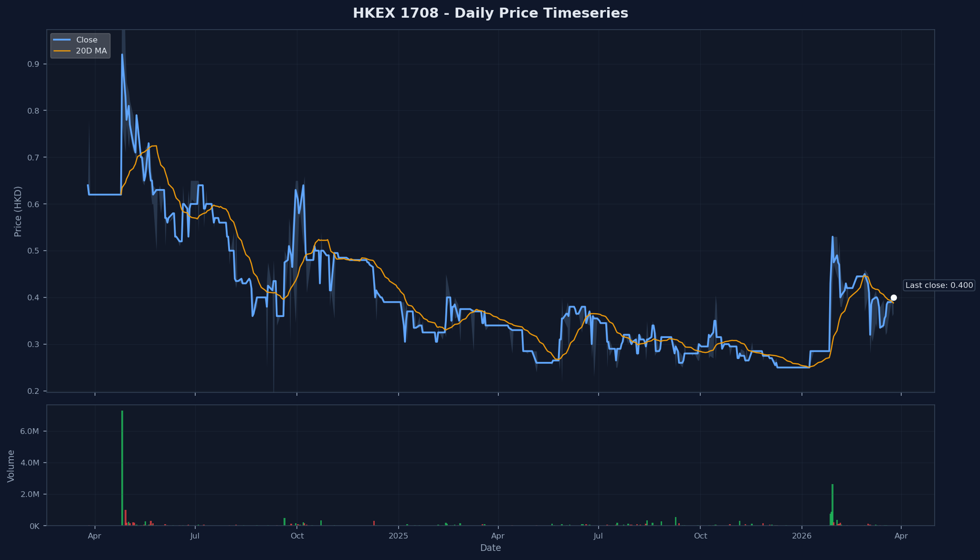Image resolution: width=980 pixels, height=560 pixels.
Task: Click the 2026 date tick label
Action: click(x=802, y=536)
